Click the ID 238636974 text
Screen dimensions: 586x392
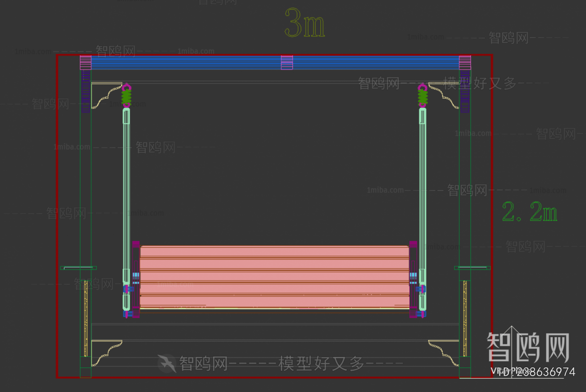point(532,372)
